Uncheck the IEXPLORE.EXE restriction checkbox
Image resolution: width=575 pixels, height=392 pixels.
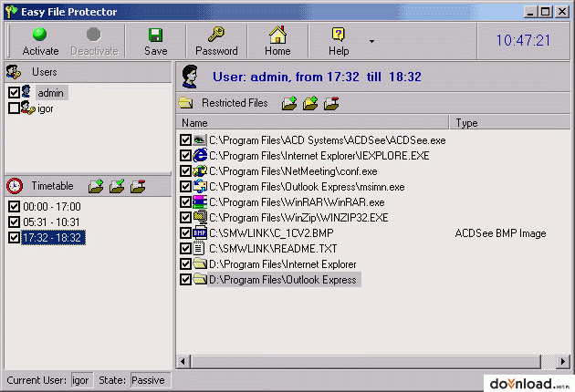click(185, 155)
